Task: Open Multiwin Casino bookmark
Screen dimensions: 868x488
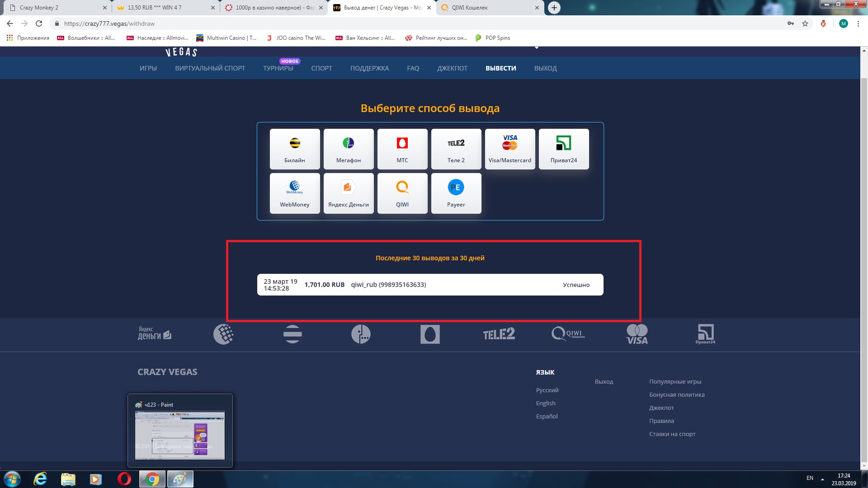Action: [x=226, y=38]
